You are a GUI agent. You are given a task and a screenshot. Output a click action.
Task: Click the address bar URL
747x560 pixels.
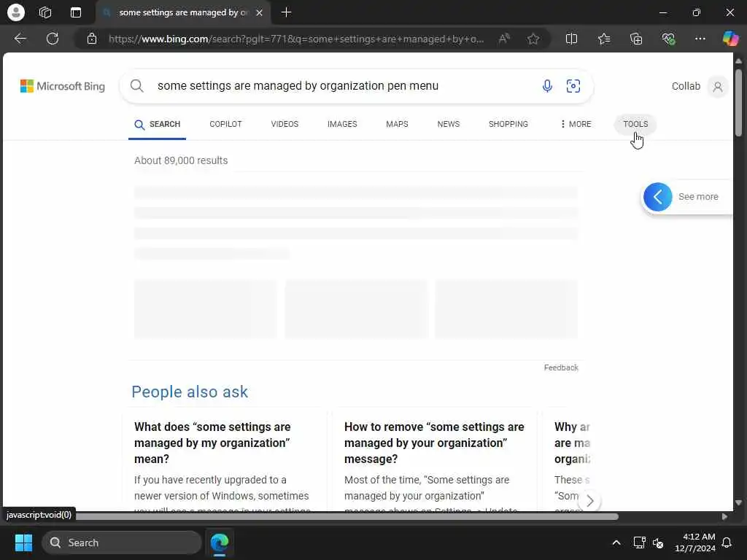[296, 39]
